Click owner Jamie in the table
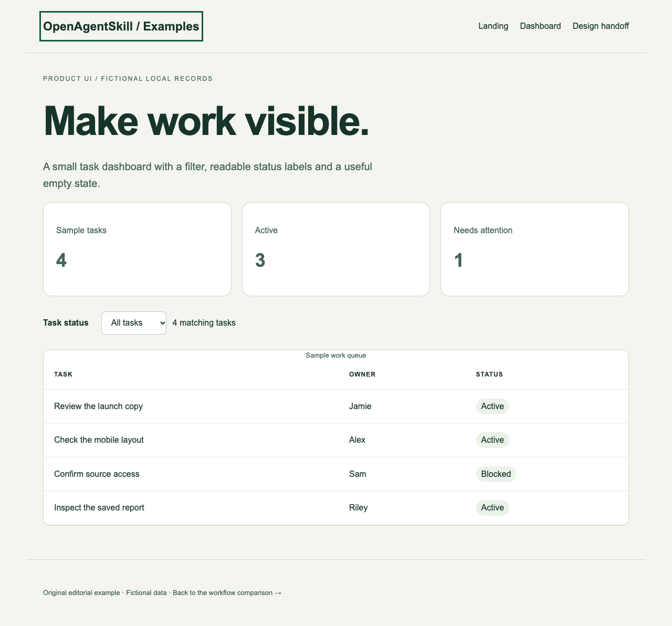This screenshot has width=672, height=626. [360, 406]
